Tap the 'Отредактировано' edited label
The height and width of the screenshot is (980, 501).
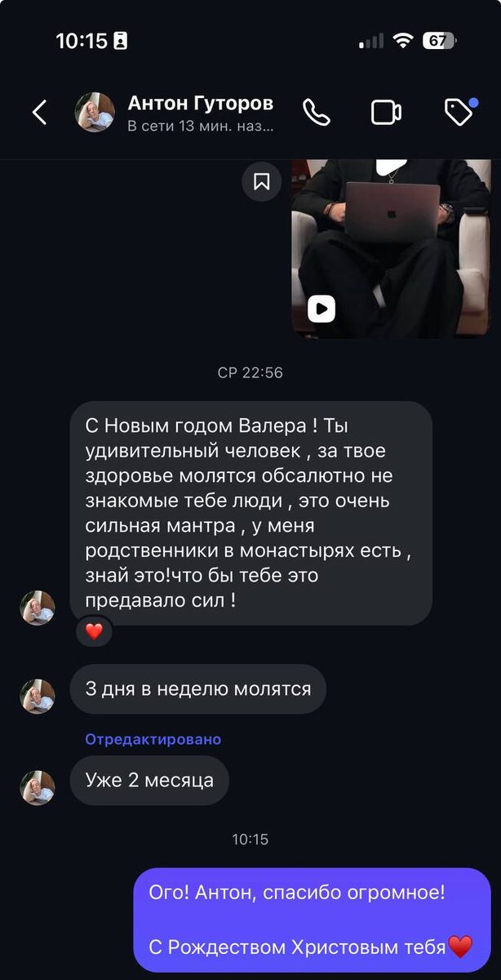tap(153, 739)
